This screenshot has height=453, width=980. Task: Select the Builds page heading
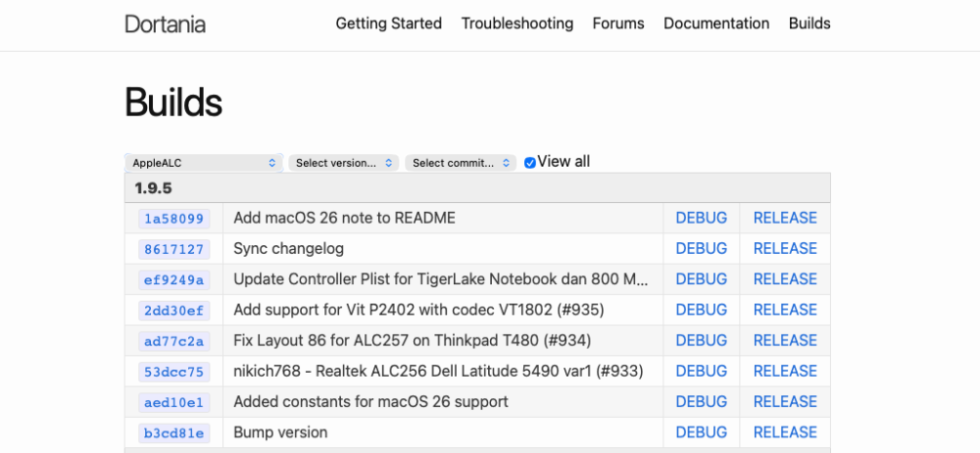(x=173, y=103)
